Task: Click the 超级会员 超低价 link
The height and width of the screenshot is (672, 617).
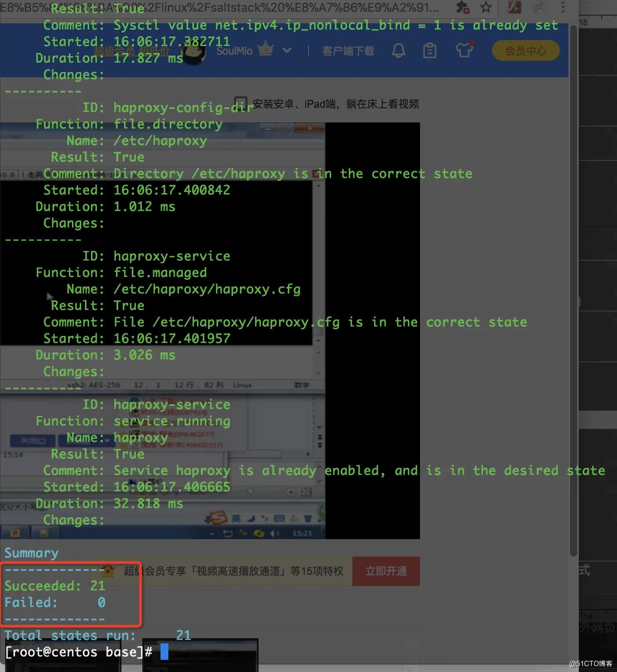Action: point(132,52)
